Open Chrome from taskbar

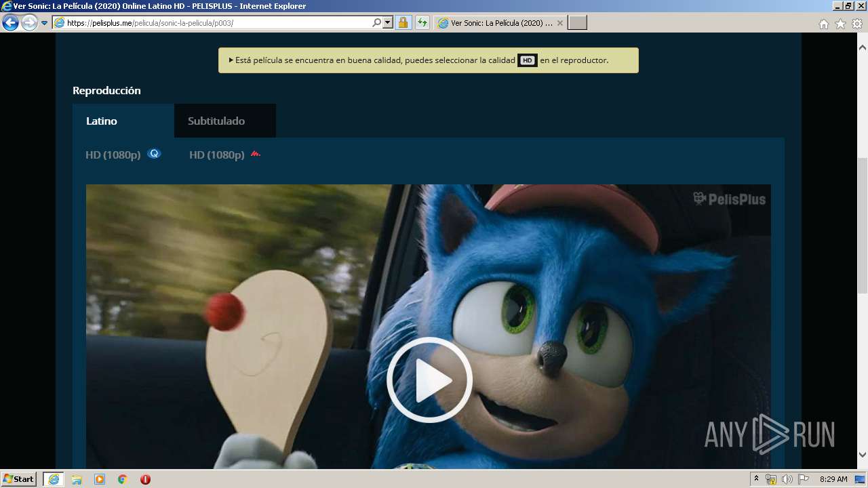pyautogui.click(x=123, y=479)
